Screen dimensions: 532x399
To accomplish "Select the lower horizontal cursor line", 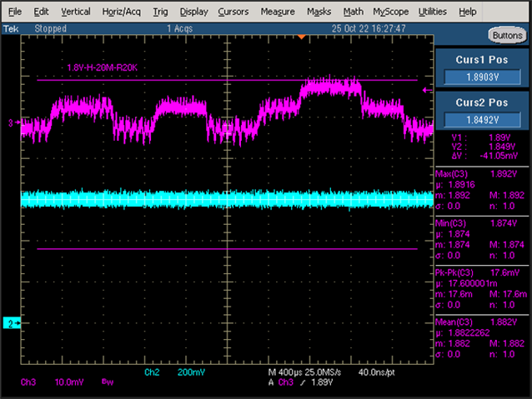I will [x=227, y=249].
